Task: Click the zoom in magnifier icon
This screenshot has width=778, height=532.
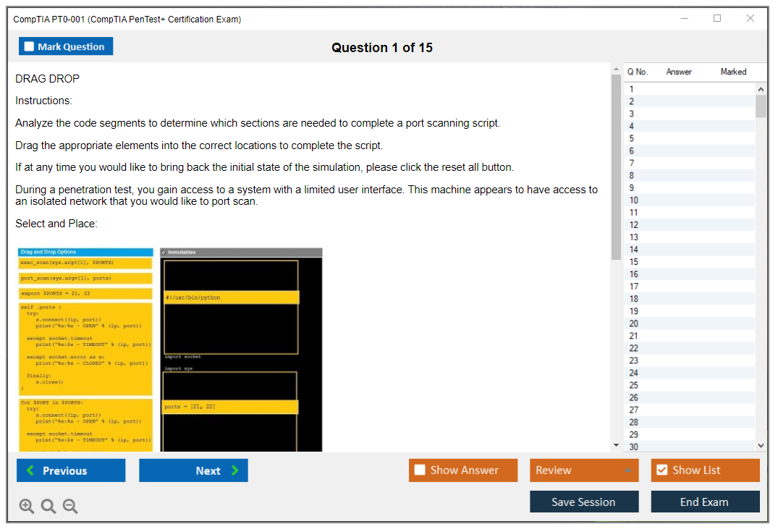Action: [x=27, y=507]
